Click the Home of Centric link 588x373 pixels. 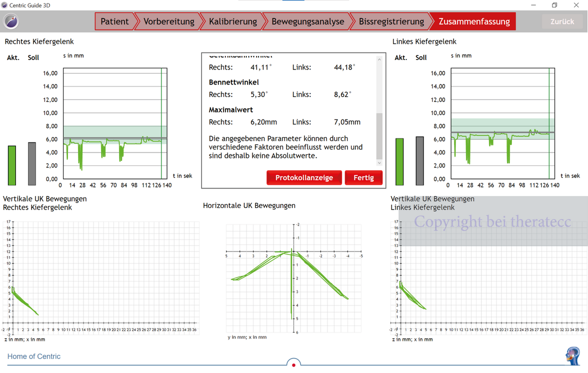[x=33, y=356]
